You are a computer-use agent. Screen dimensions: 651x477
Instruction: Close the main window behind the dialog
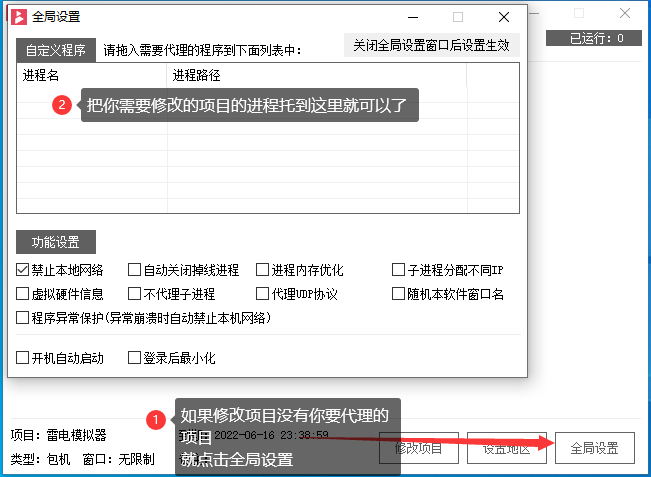pos(625,13)
